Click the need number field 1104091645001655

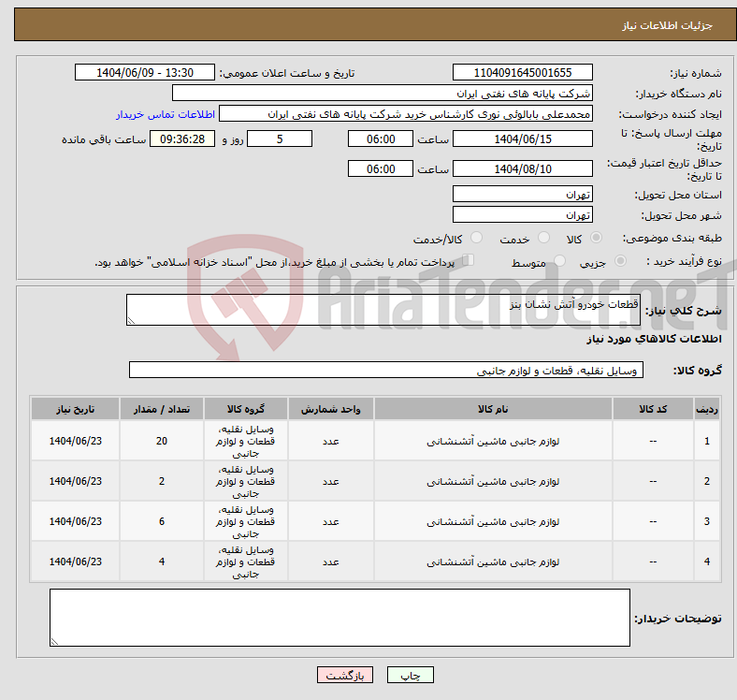[522, 72]
